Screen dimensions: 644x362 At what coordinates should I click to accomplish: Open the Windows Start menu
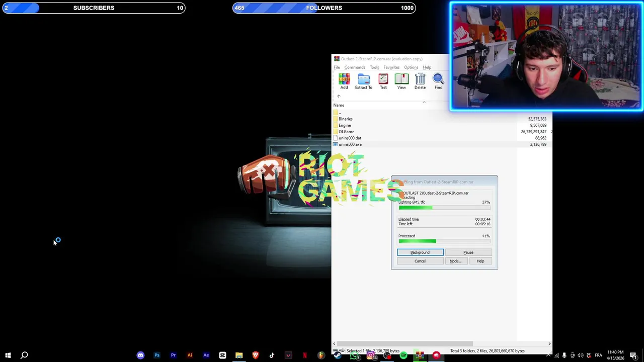[8, 355]
